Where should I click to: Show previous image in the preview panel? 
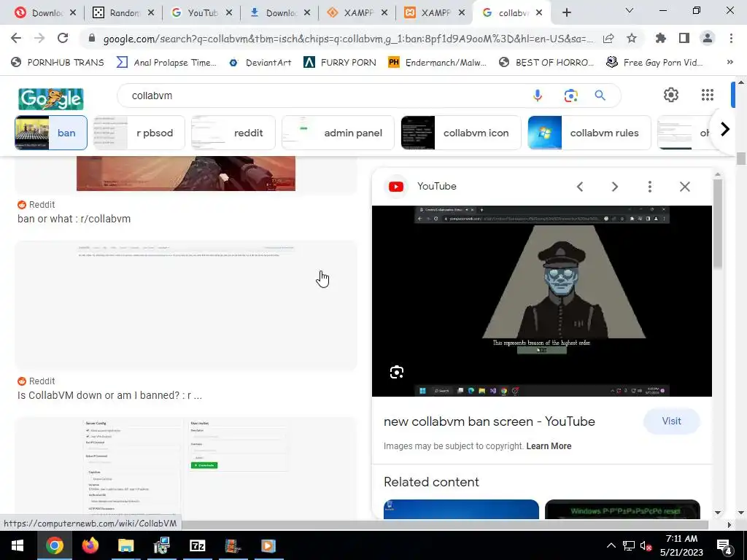(x=580, y=187)
